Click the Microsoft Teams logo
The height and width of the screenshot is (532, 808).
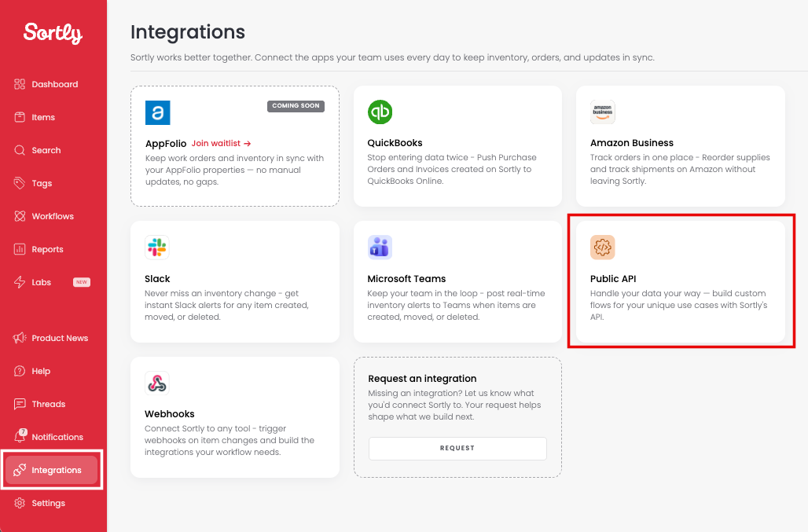[x=380, y=248]
